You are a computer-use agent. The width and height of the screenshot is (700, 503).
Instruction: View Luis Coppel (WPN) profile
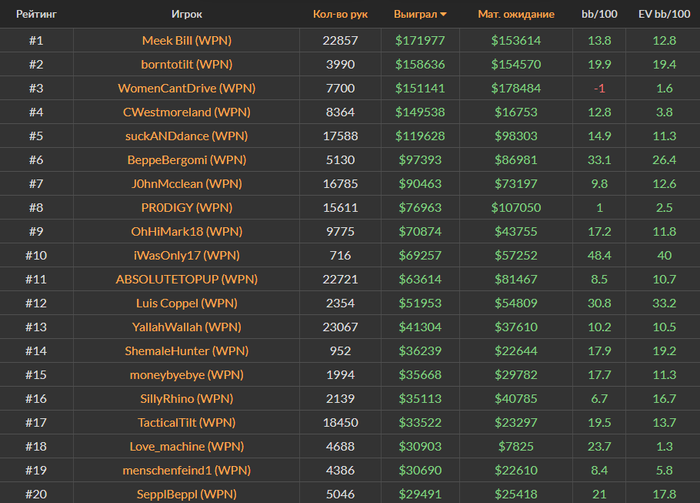[x=187, y=303]
